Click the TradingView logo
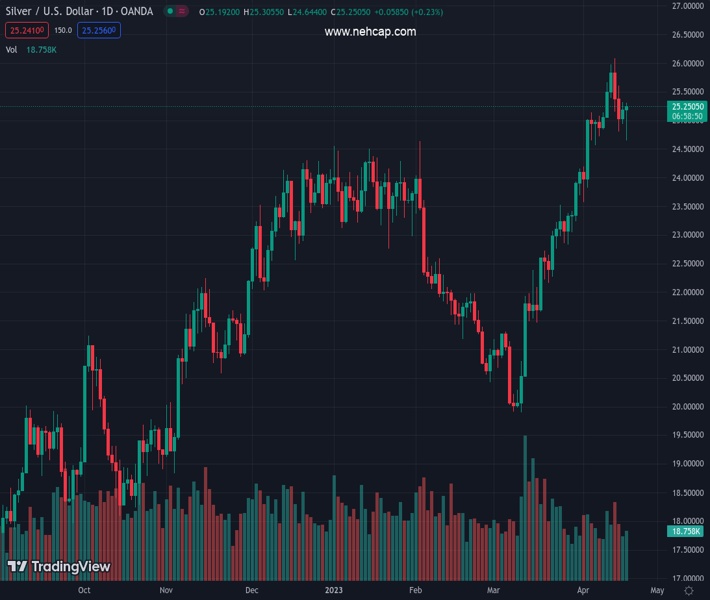 pos(58,567)
